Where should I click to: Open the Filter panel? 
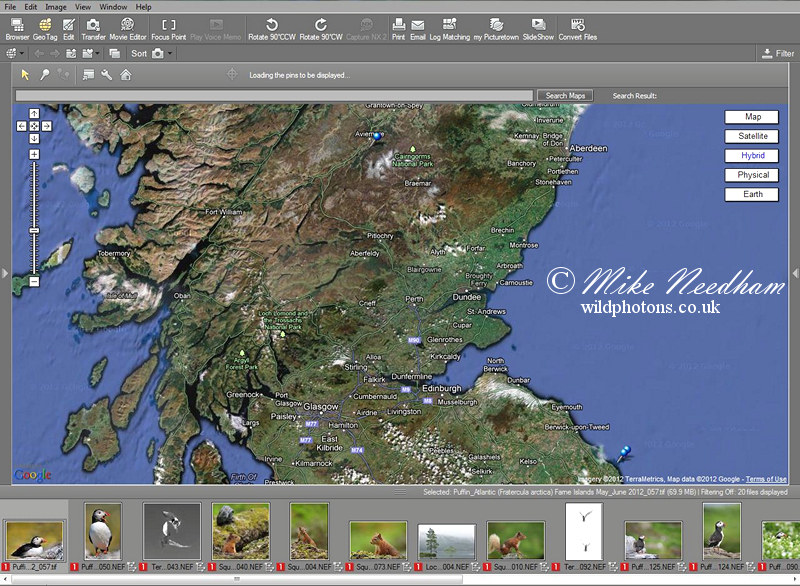point(778,54)
